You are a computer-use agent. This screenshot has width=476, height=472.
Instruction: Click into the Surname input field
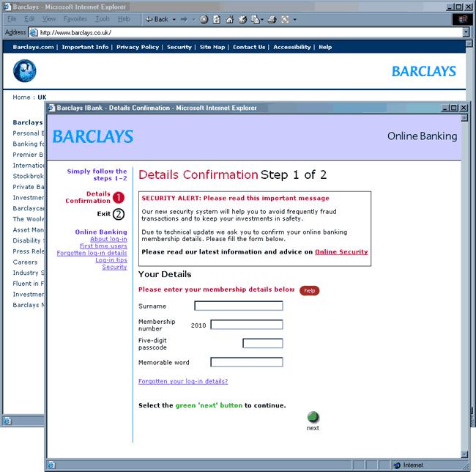(239, 306)
